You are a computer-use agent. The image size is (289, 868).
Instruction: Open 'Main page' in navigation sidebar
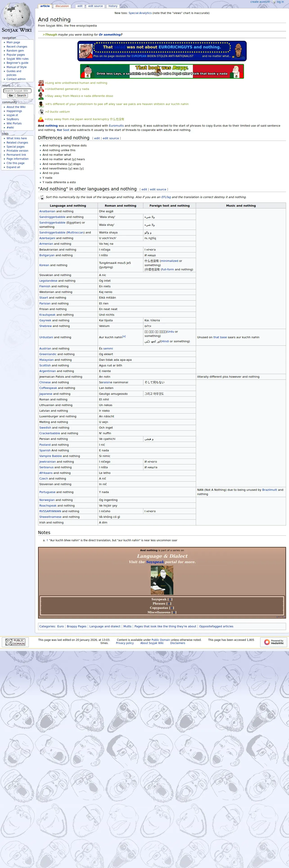[13, 42]
